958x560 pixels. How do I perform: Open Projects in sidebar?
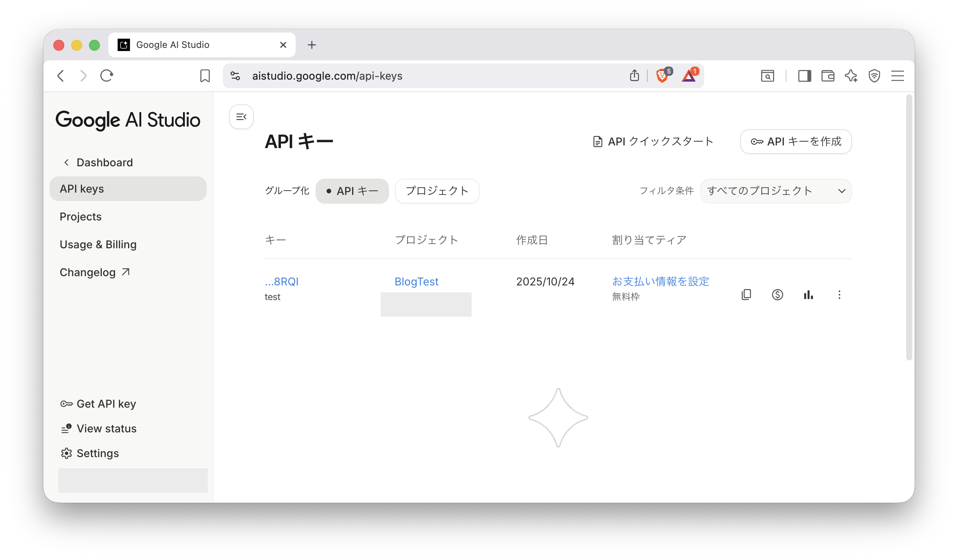(80, 217)
